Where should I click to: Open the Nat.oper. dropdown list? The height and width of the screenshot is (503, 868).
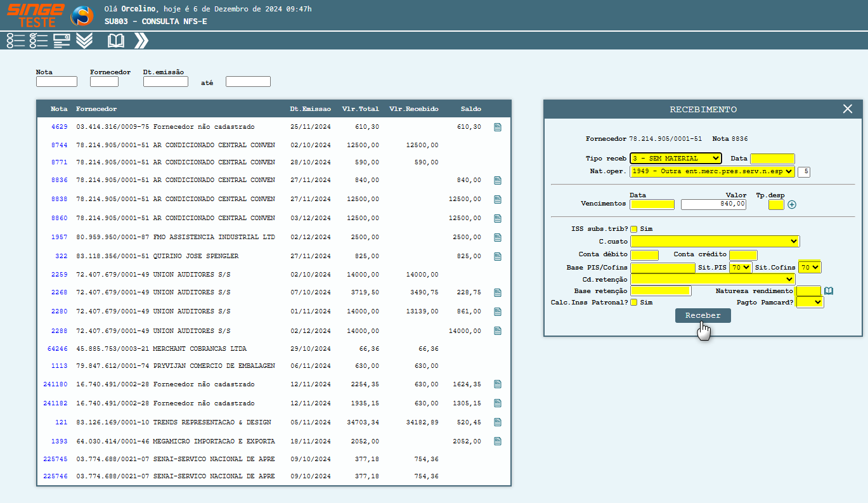pyautogui.click(x=712, y=171)
